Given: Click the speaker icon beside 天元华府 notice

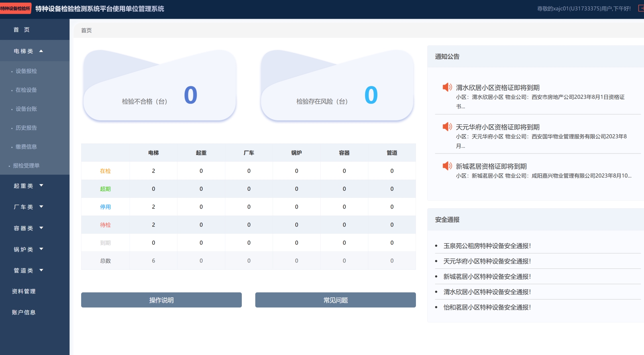Looking at the screenshot, I should (x=447, y=127).
